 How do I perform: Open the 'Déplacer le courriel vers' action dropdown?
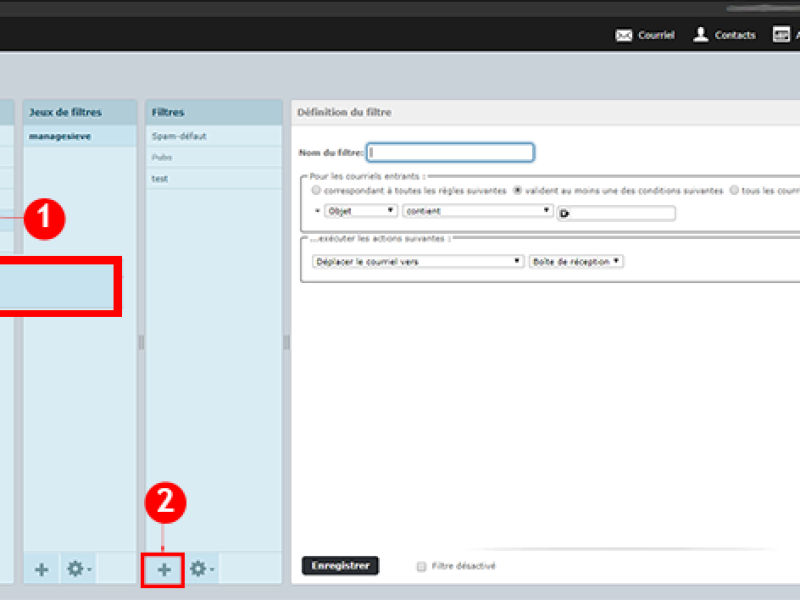(x=418, y=261)
